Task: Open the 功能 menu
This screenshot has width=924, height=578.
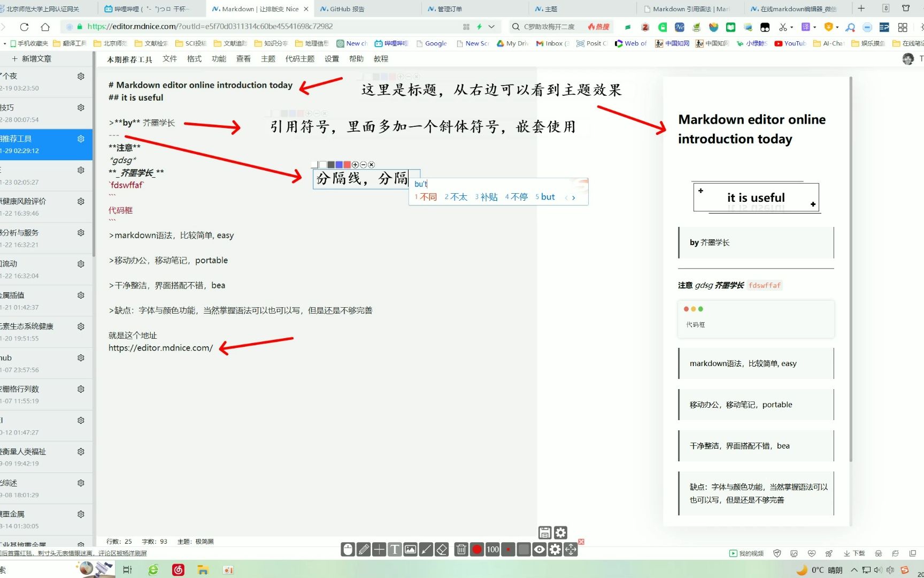Action: point(219,59)
